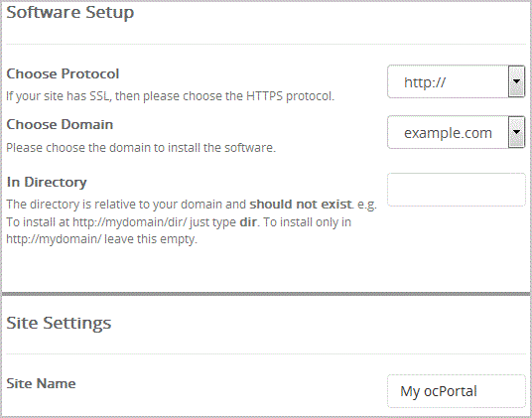
Task: Open the Choose Domain dropdown arrow
Action: (x=516, y=132)
